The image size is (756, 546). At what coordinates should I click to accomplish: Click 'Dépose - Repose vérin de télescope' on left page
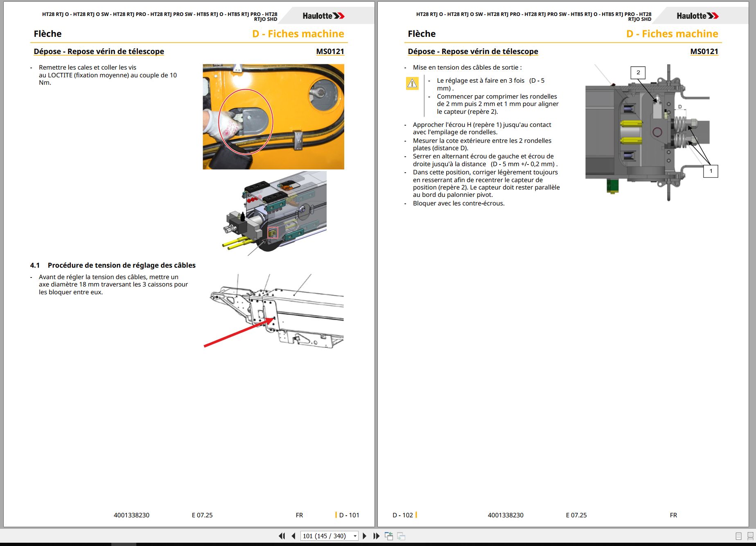pos(99,51)
